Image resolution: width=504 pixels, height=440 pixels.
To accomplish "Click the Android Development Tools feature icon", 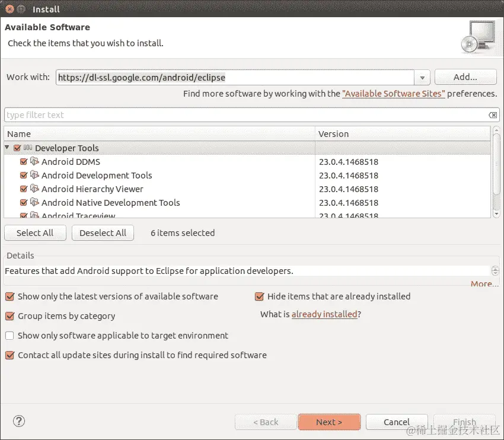I will (34, 175).
